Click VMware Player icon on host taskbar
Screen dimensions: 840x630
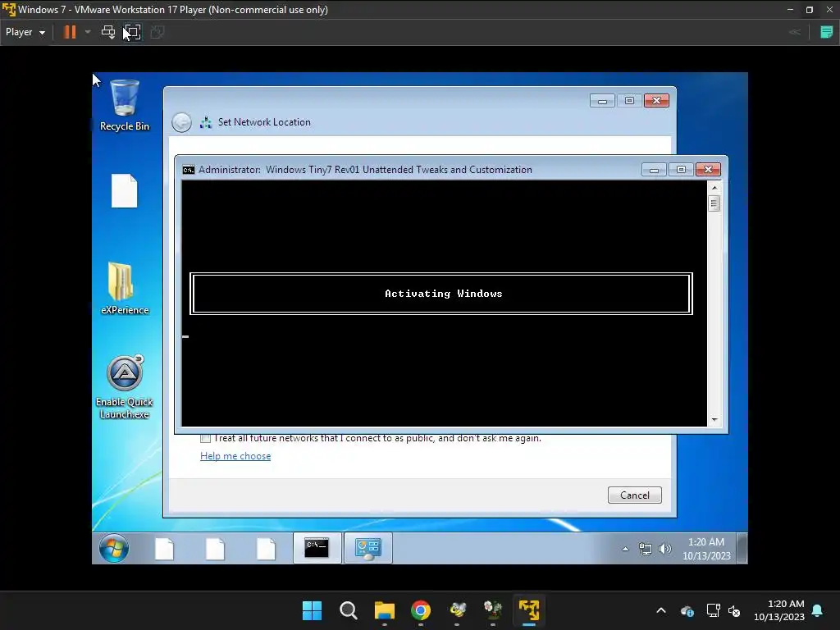click(x=529, y=610)
